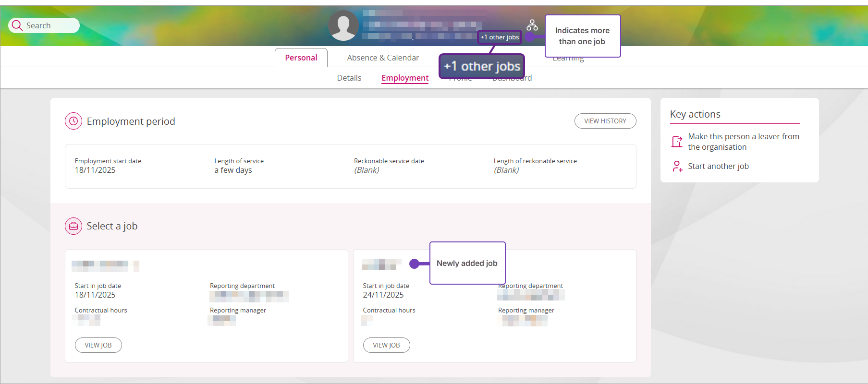
Task: Click the purple dot marker beside second job
Action: [414, 264]
